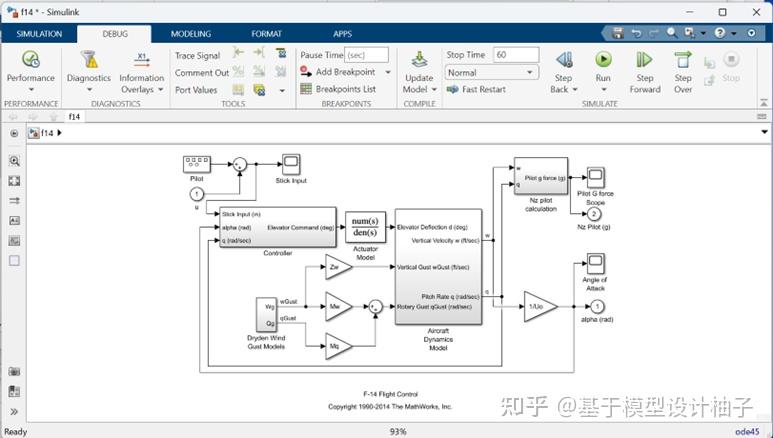Screen dimensions: 773x438
Task: Click the Fast Restart icon
Action: (452, 89)
